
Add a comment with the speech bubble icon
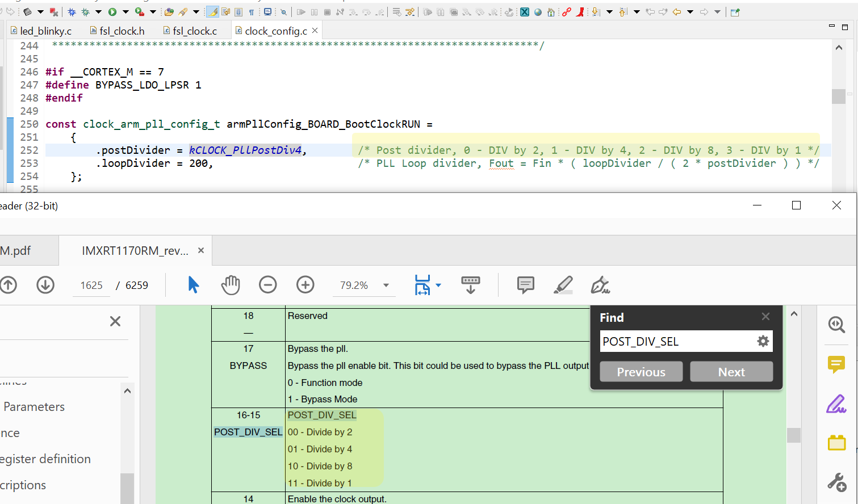point(525,285)
